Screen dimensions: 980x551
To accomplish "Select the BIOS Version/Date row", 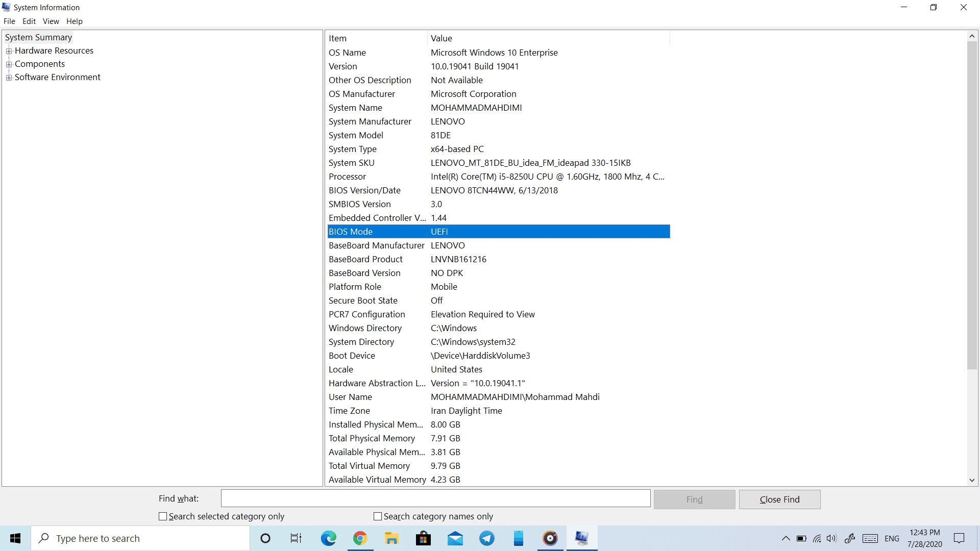I will click(x=498, y=190).
